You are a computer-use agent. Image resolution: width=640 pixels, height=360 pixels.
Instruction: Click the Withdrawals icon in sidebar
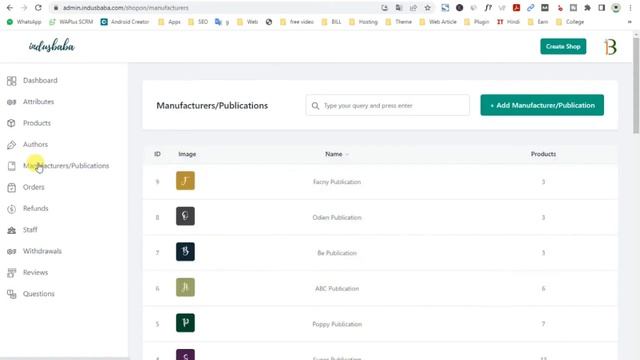(x=11, y=251)
